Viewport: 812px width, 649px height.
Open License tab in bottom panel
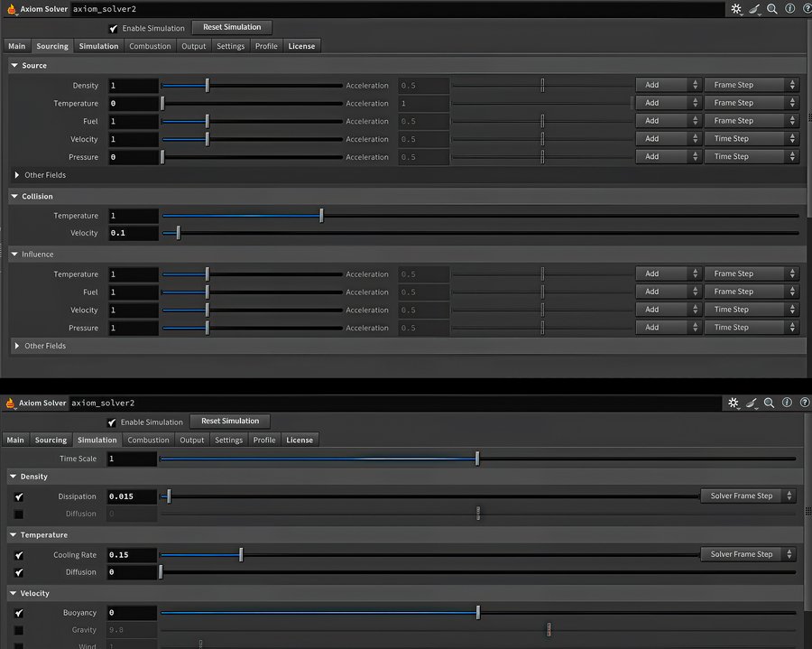[x=300, y=440]
